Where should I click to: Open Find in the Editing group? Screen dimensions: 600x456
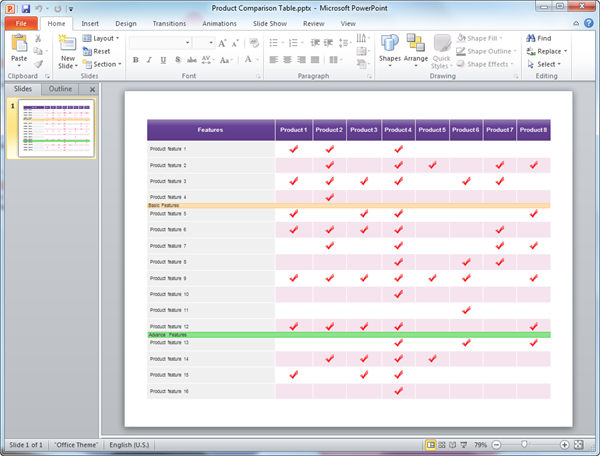(544, 38)
